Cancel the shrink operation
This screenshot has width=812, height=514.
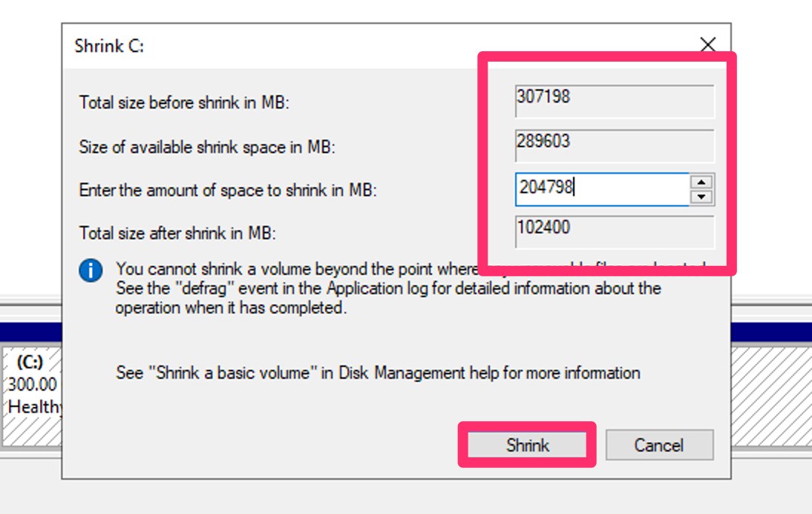659,445
